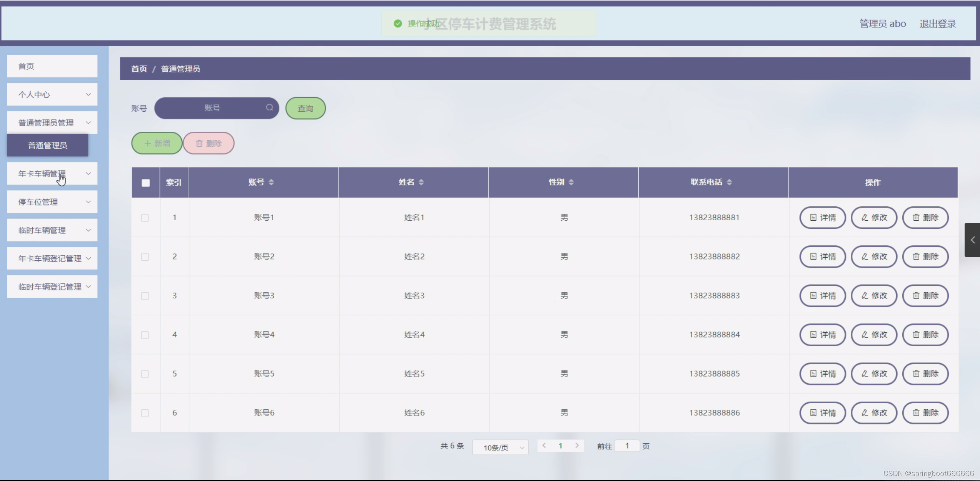Click sort arrows on 姓名 column header
The width and height of the screenshot is (980, 481).
point(421,182)
